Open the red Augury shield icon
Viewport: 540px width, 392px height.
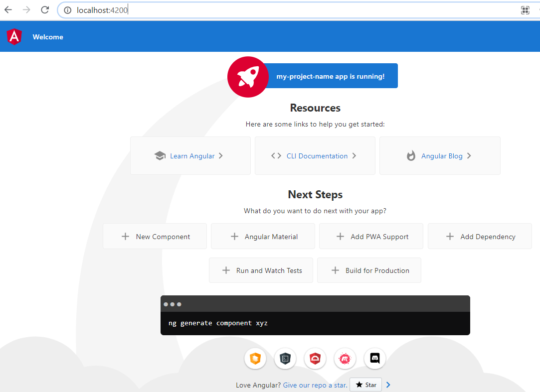click(x=315, y=358)
